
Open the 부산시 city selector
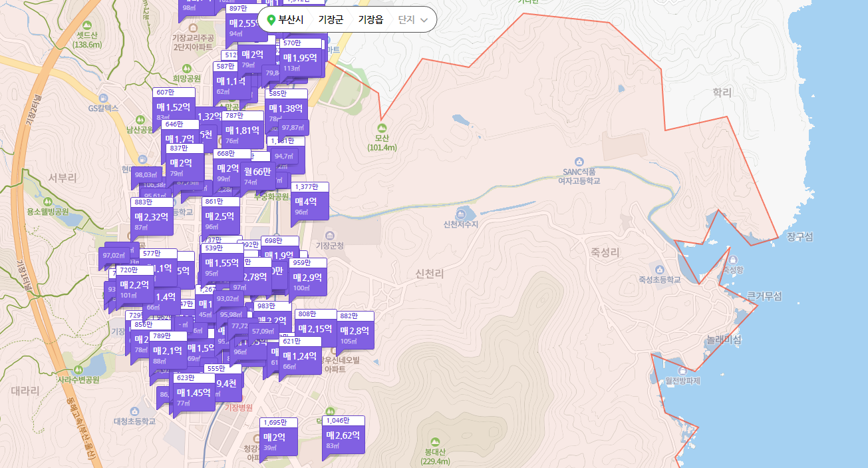click(291, 20)
